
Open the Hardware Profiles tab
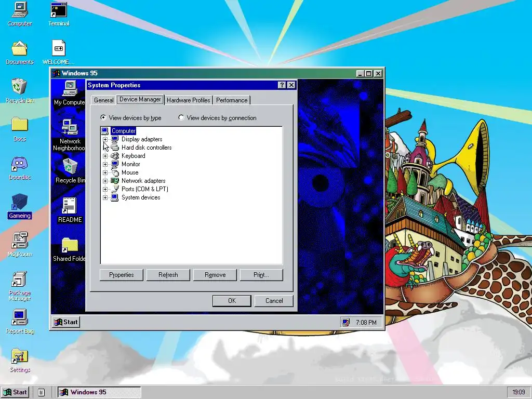pos(188,100)
